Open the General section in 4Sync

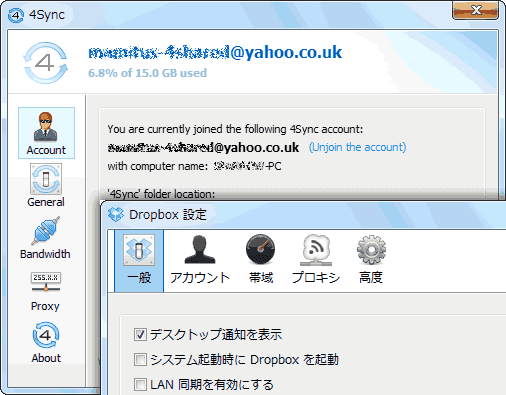pyautogui.click(x=46, y=185)
